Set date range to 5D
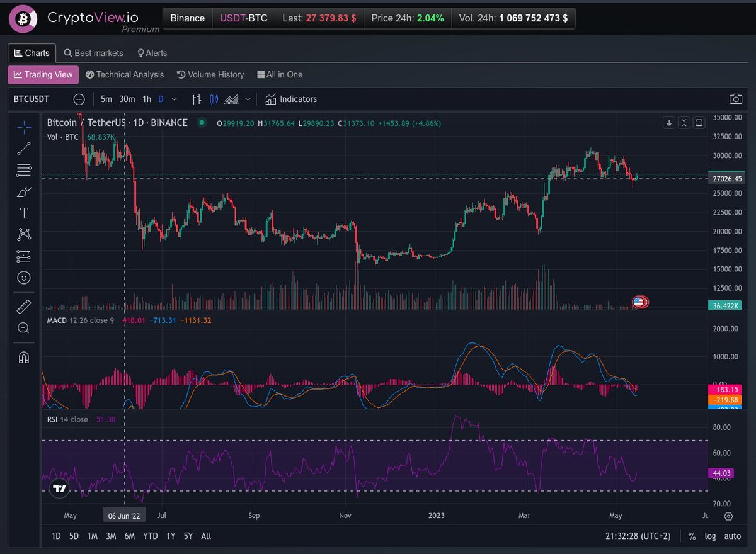Image resolution: width=756 pixels, height=554 pixels. (x=74, y=536)
